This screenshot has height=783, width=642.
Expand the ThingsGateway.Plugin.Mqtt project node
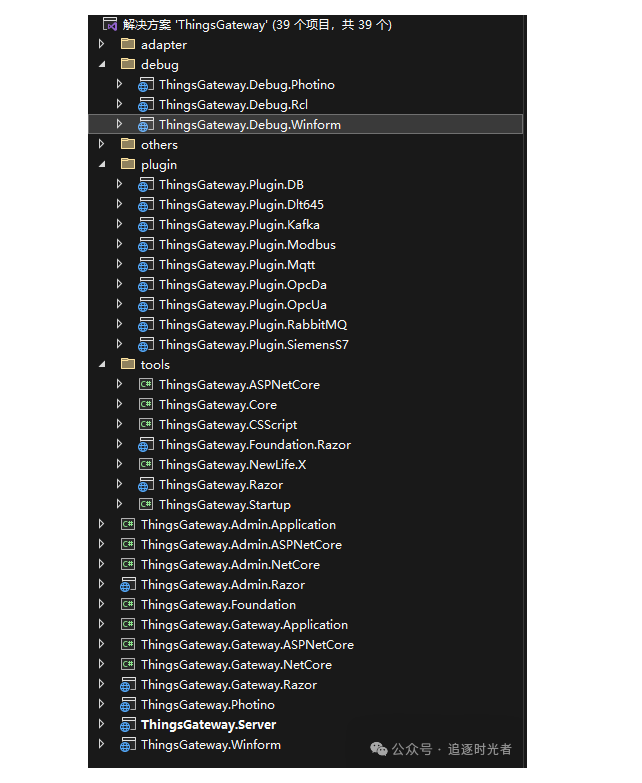point(119,264)
